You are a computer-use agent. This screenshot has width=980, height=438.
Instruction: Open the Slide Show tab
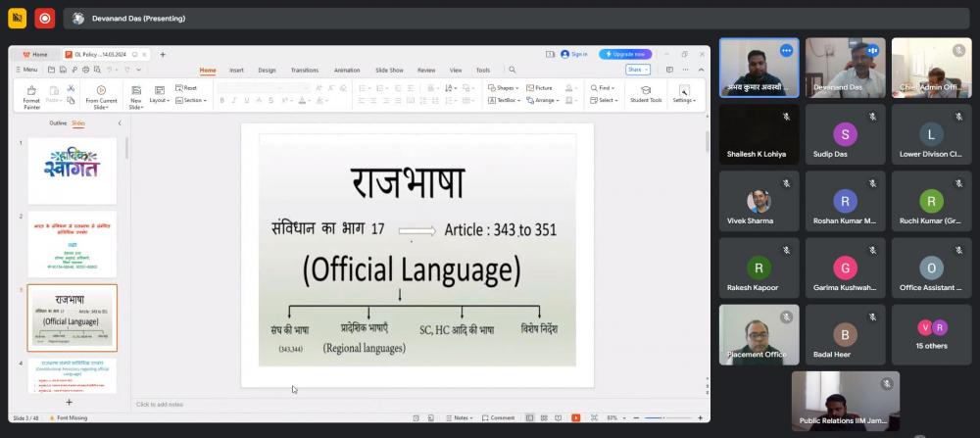pyautogui.click(x=389, y=71)
